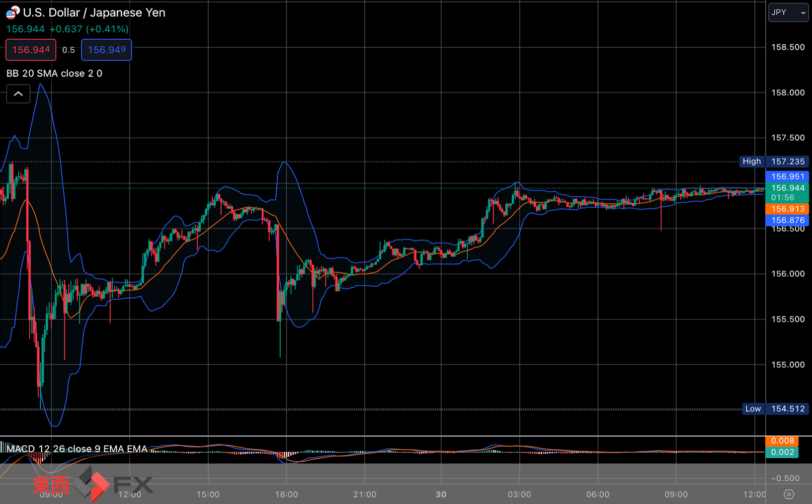Image resolution: width=812 pixels, height=504 pixels.
Task: Click the Low 154.512 price label
Action: pos(775,409)
